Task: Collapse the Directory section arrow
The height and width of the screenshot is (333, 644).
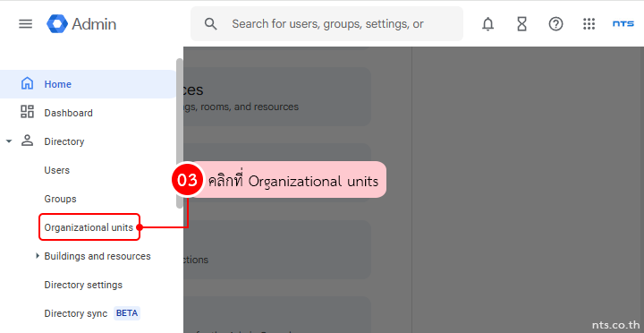Action: tap(9, 141)
